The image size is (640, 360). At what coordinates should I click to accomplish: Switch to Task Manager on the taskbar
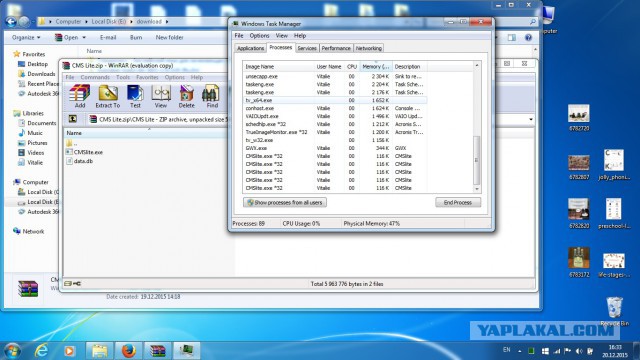coord(186,351)
